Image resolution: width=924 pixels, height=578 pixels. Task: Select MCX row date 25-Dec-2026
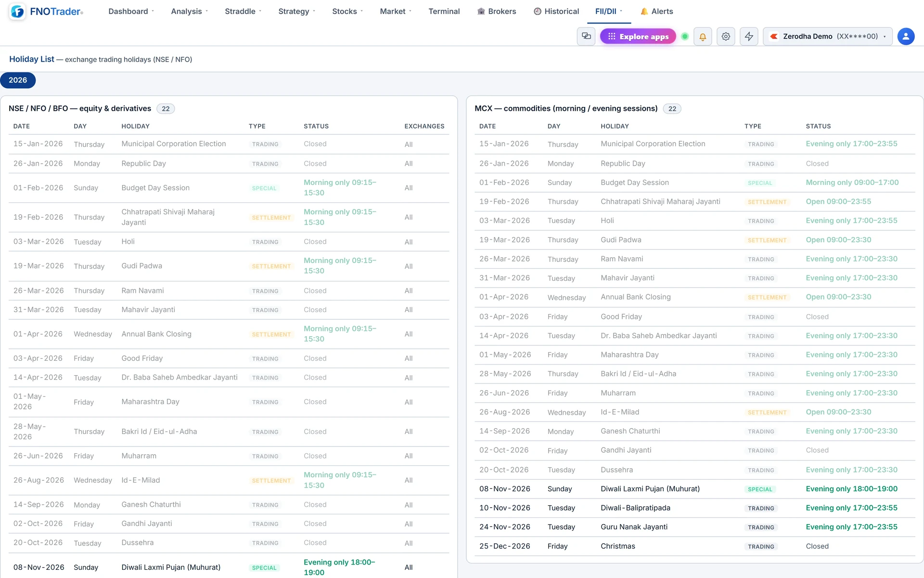(504, 546)
